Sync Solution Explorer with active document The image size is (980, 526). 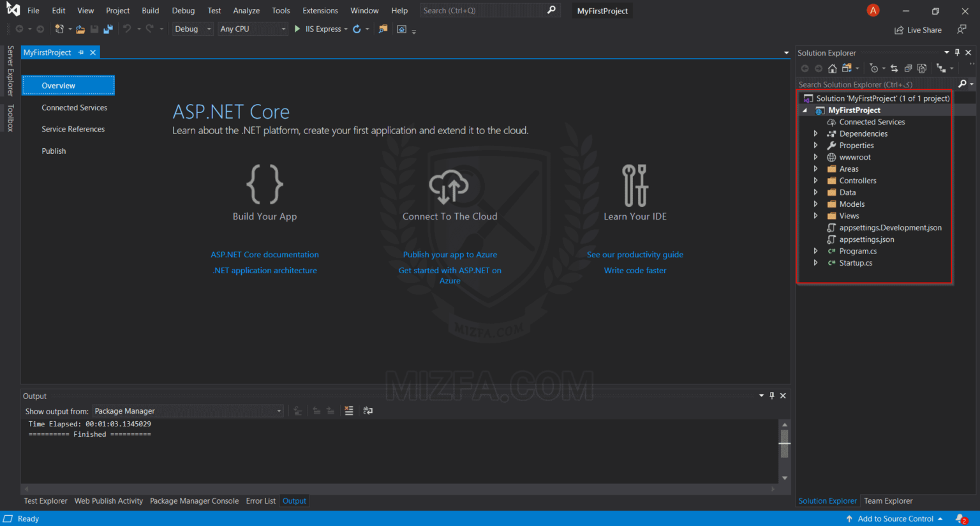(x=894, y=68)
